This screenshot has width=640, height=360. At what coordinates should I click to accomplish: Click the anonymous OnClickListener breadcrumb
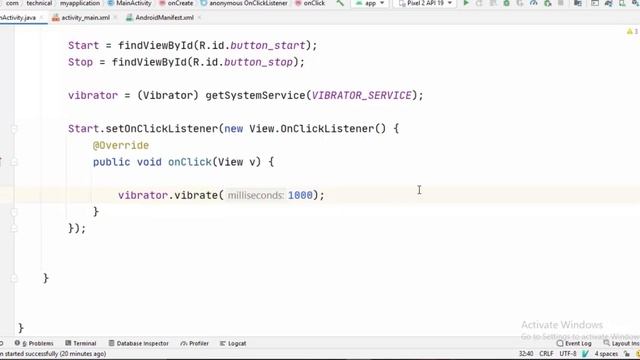coord(244,3)
